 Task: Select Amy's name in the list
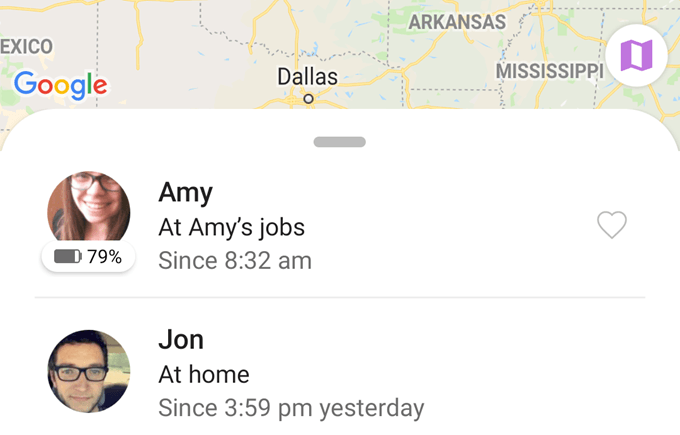coord(186,193)
